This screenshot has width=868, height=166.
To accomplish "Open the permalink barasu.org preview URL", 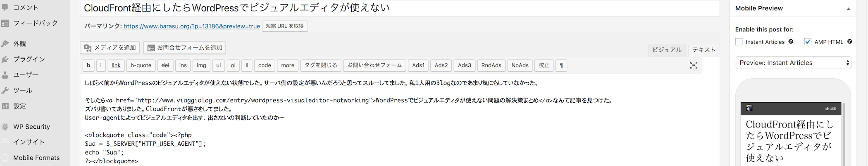I will coord(192,26).
